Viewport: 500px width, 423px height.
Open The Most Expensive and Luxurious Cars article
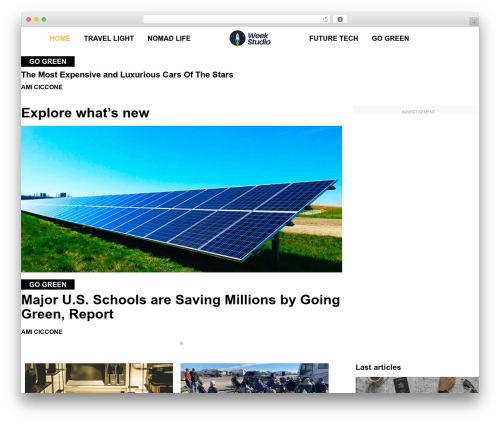(x=127, y=75)
